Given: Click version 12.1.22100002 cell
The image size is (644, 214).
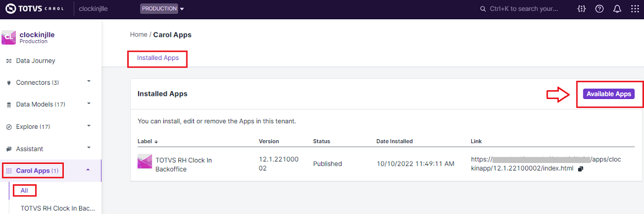Looking at the screenshot, I should pos(278,164).
